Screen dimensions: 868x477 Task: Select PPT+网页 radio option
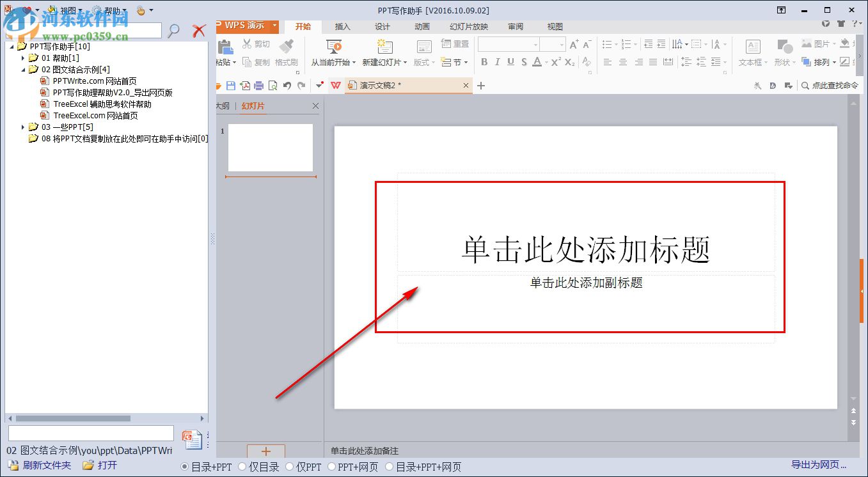(x=332, y=467)
